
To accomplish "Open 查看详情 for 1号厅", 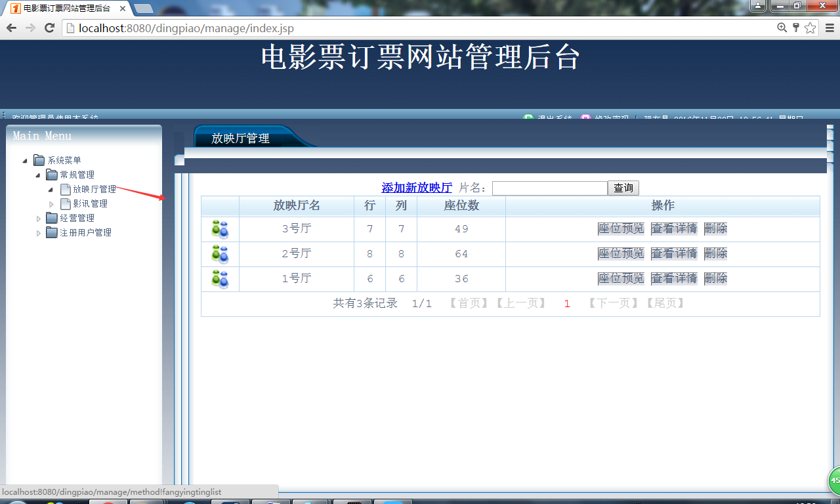I will [674, 278].
